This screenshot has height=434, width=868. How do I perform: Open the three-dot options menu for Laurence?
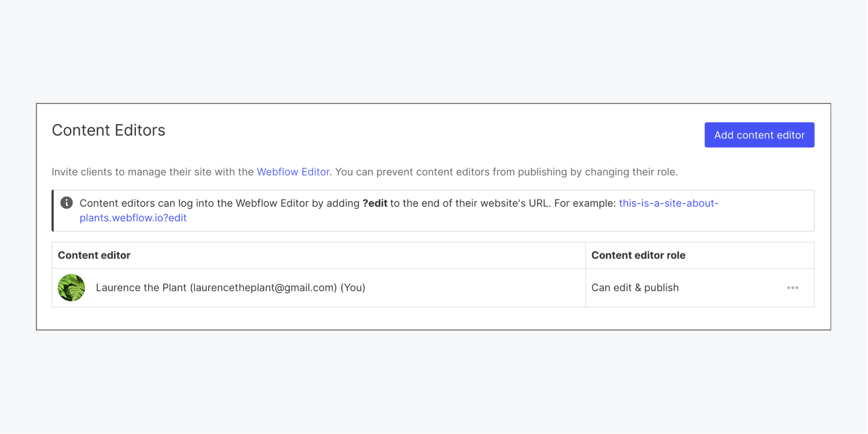pyautogui.click(x=793, y=288)
